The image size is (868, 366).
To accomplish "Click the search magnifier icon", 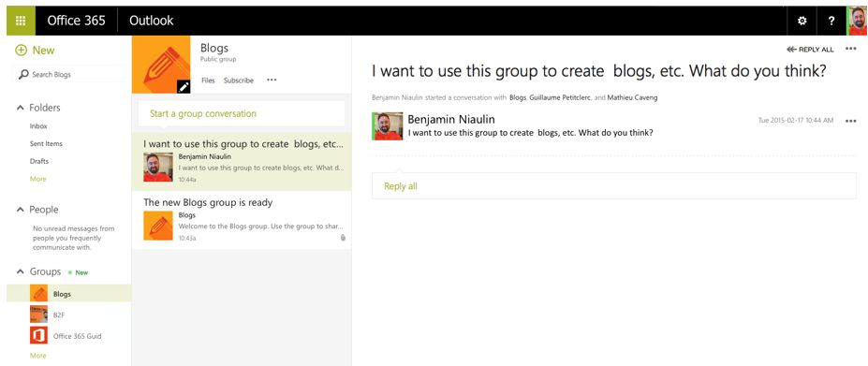I will pos(23,74).
